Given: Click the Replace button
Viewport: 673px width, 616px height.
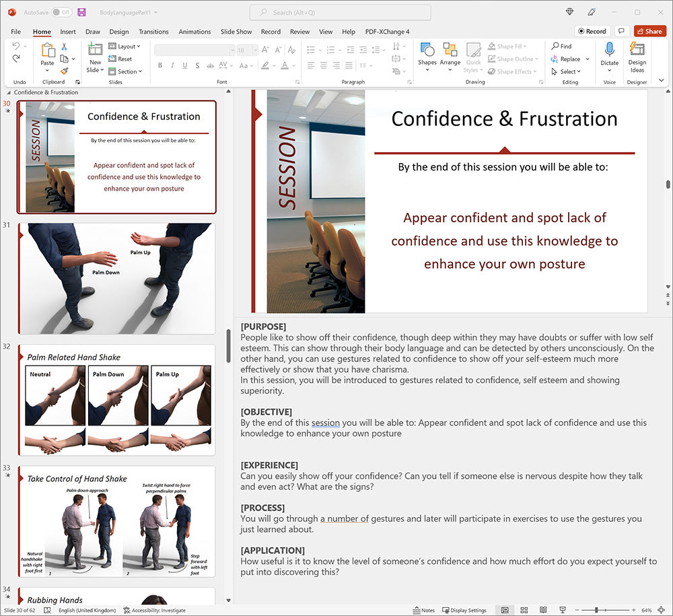Looking at the screenshot, I should [566, 59].
